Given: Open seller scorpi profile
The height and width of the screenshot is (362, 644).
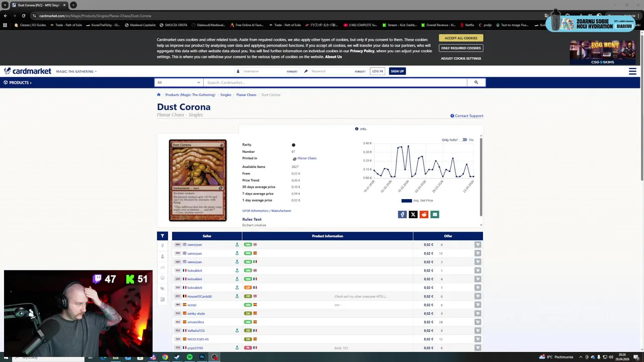Looking at the screenshot, I should 192,305.
